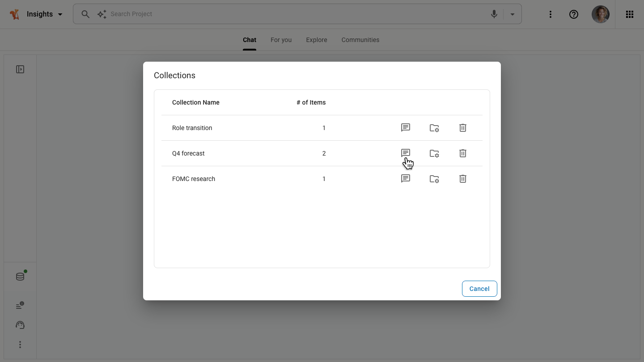Delete the FOMC research collection
Screen dimensions: 644x362
(463, 179)
